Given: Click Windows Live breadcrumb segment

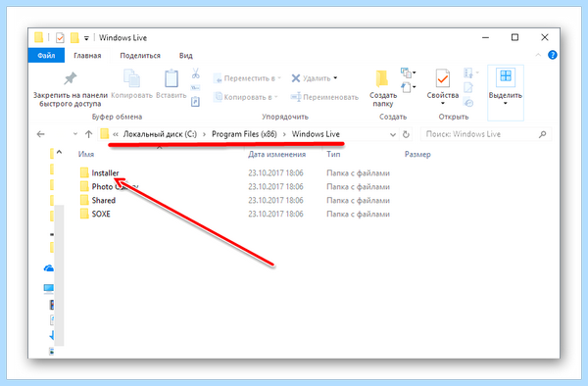Looking at the screenshot, I should (316, 134).
